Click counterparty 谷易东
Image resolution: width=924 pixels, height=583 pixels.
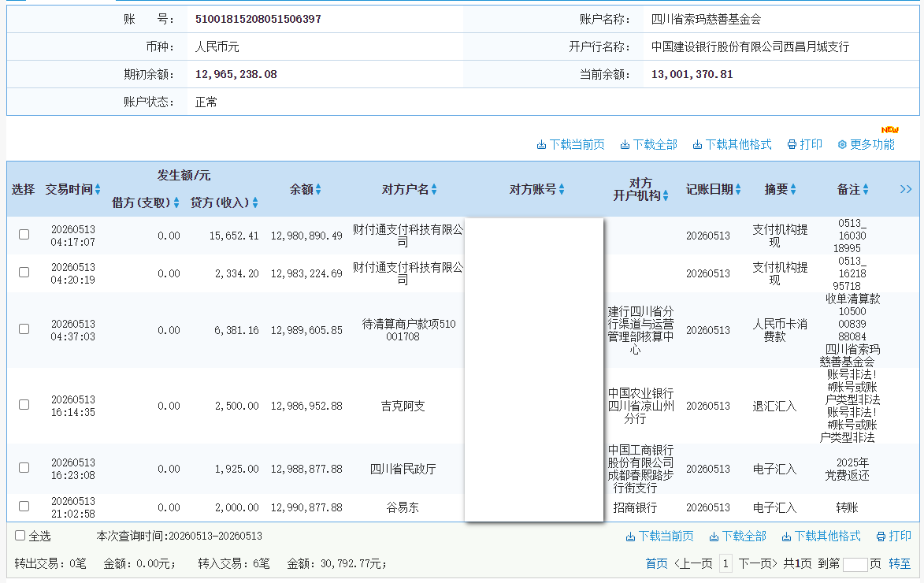point(403,507)
